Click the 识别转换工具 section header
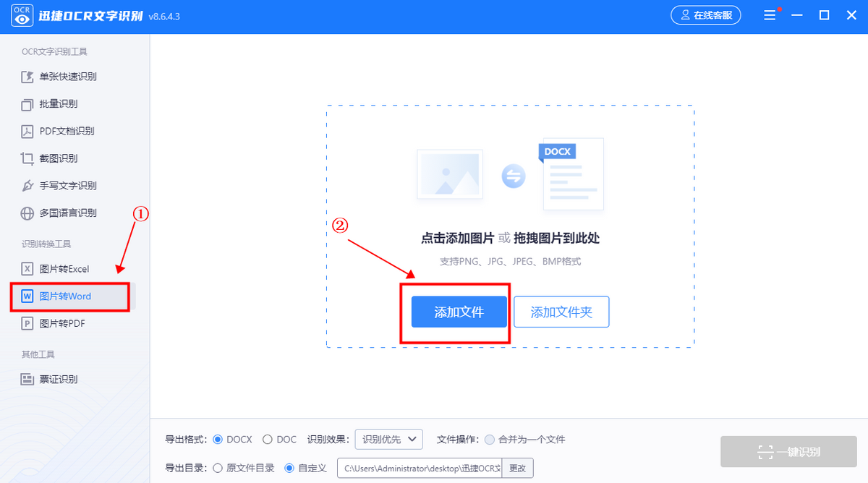Viewport: 868px width, 483px height. pyautogui.click(x=46, y=244)
